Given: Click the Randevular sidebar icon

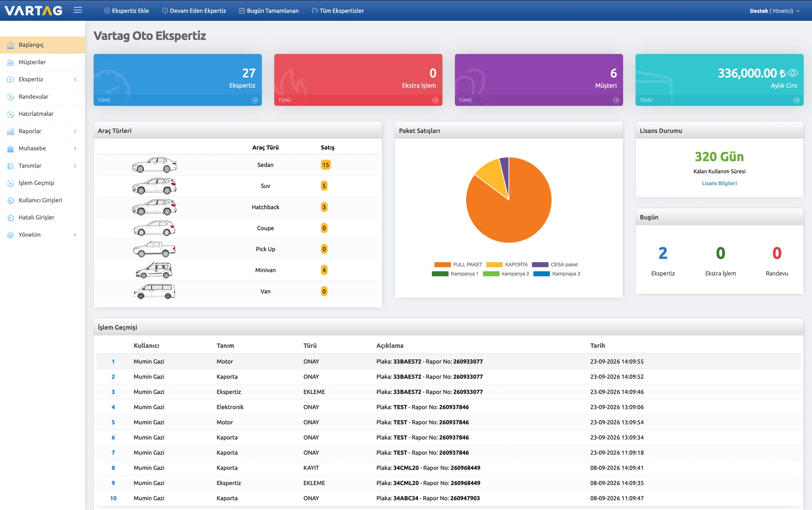Looking at the screenshot, I should [11, 97].
